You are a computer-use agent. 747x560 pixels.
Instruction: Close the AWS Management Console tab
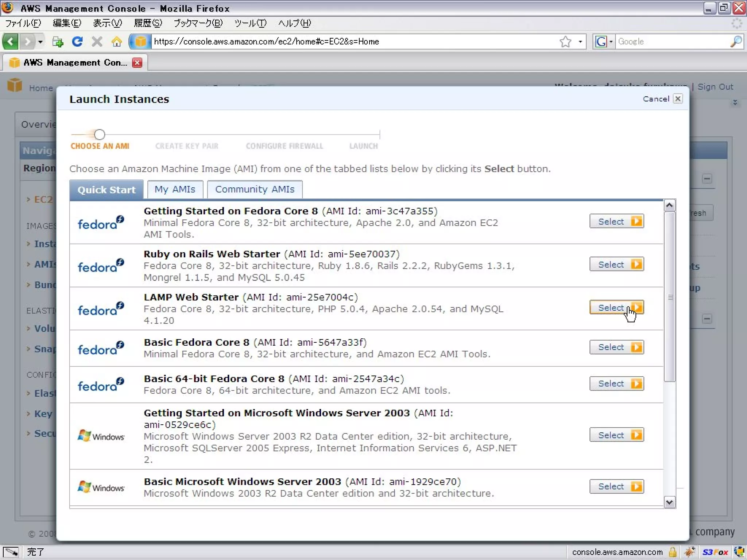pyautogui.click(x=137, y=63)
